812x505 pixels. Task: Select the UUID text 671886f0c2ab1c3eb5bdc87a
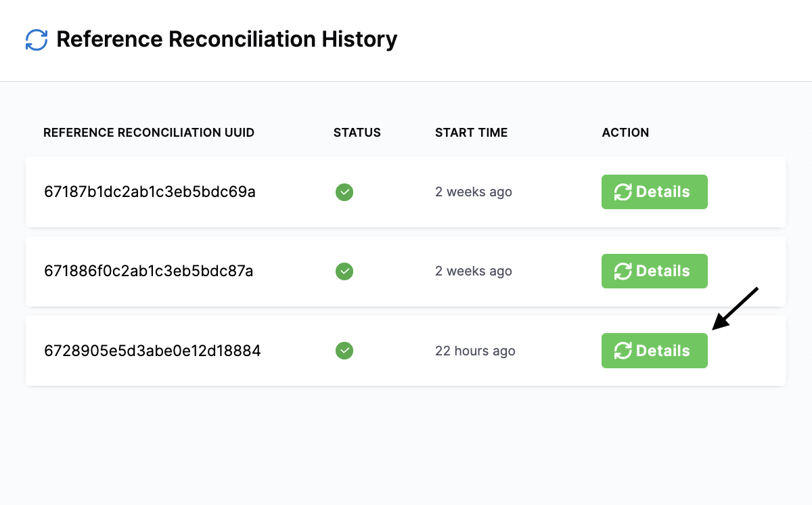pos(148,271)
